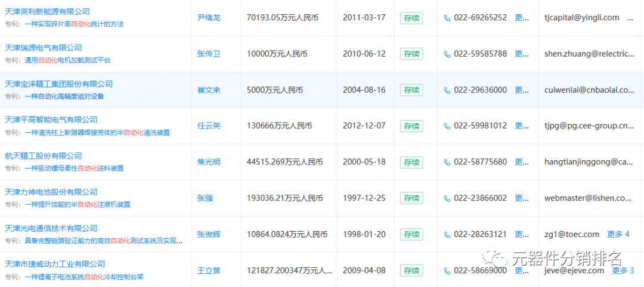
Task: Open legal representative 王立普
Action: pos(209,270)
